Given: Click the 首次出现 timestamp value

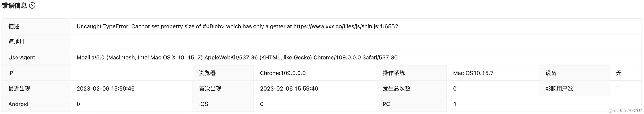Looking at the screenshot, I should 289,88.
